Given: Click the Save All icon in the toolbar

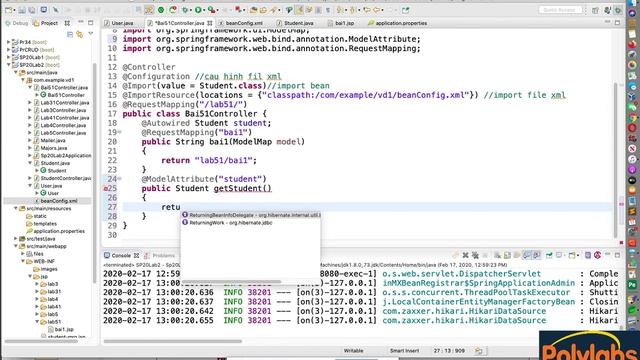Looking at the screenshot, I should coord(31,10).
